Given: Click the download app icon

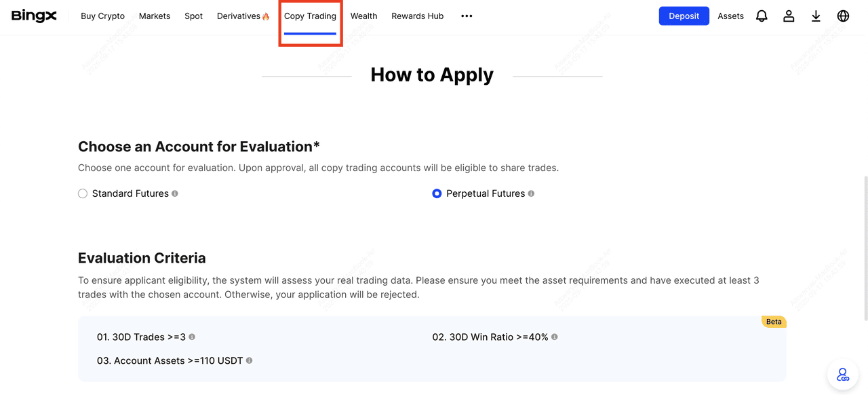Looking at the screenshot, I should pos(816,16).
